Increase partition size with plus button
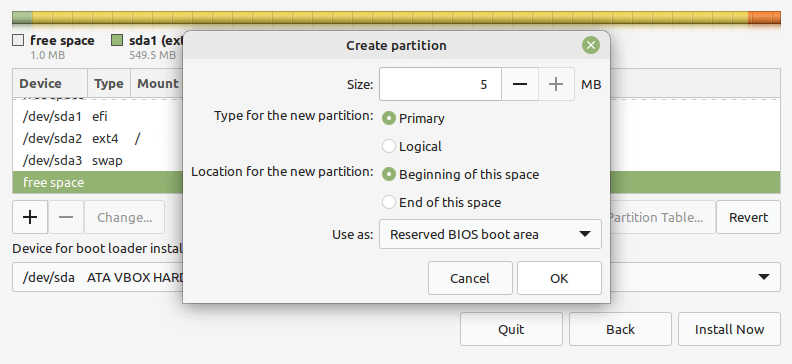This screenshot has width=792, height=364. [556, 84]
